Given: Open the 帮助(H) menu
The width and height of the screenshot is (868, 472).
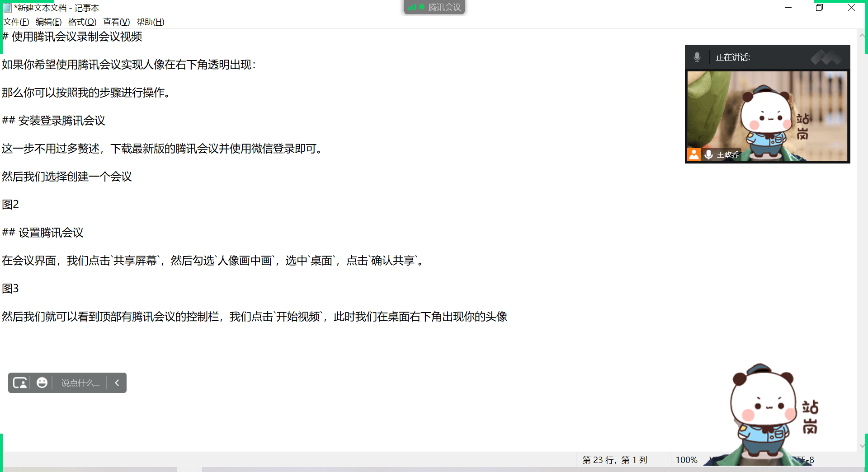Looking at the screenshot, I should (150, 22).
